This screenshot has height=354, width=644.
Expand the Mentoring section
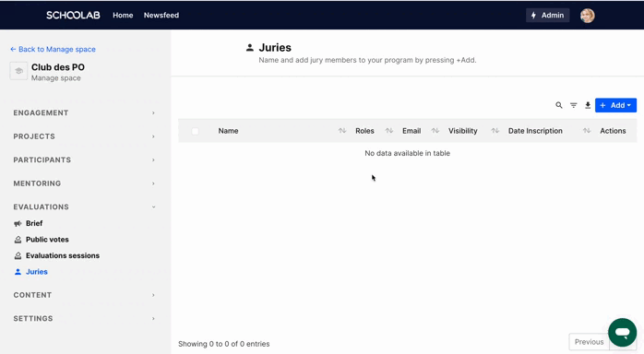[x=84, y=183]
